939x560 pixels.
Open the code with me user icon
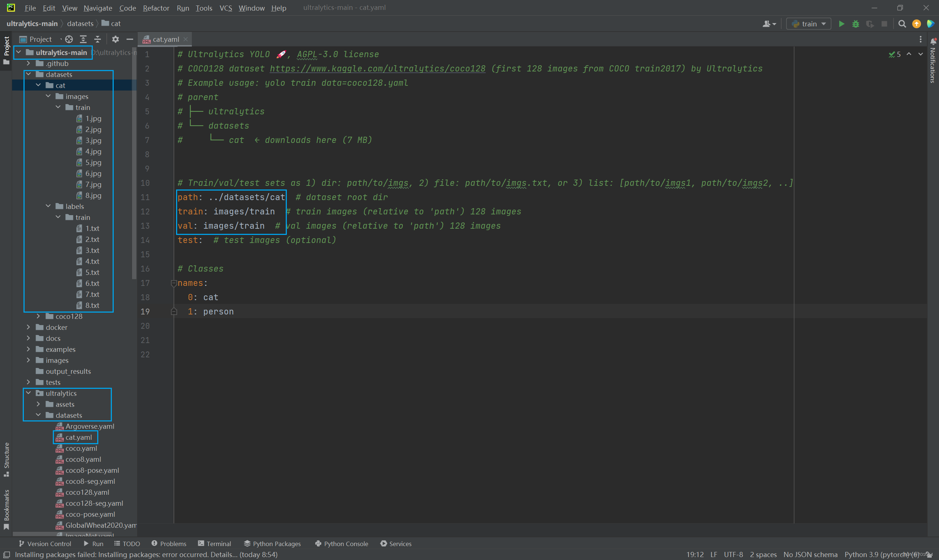(769, 24)
